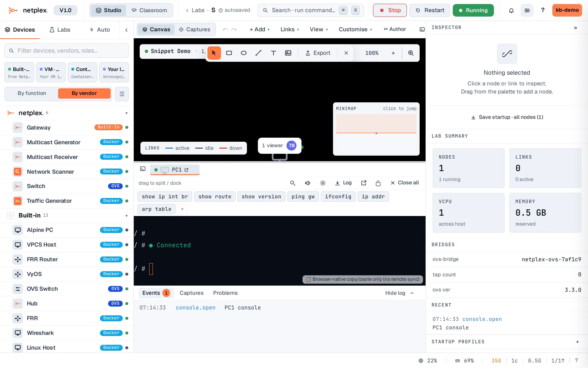
Task: Add a new quick command button
Action: (182, 209)
